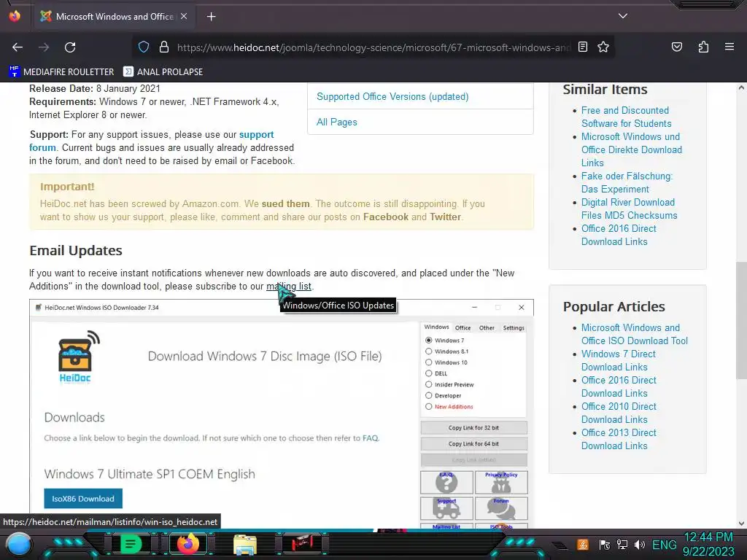Close the Microsoft Windows and Office tab

[x=184, y=16]
